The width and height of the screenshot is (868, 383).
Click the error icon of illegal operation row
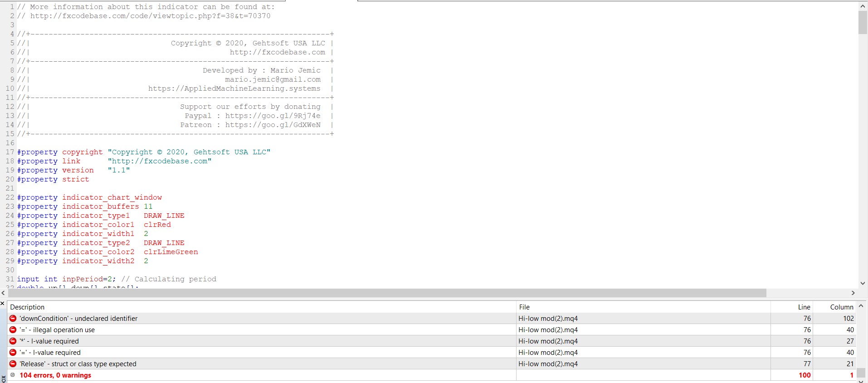tap(13, 330)
